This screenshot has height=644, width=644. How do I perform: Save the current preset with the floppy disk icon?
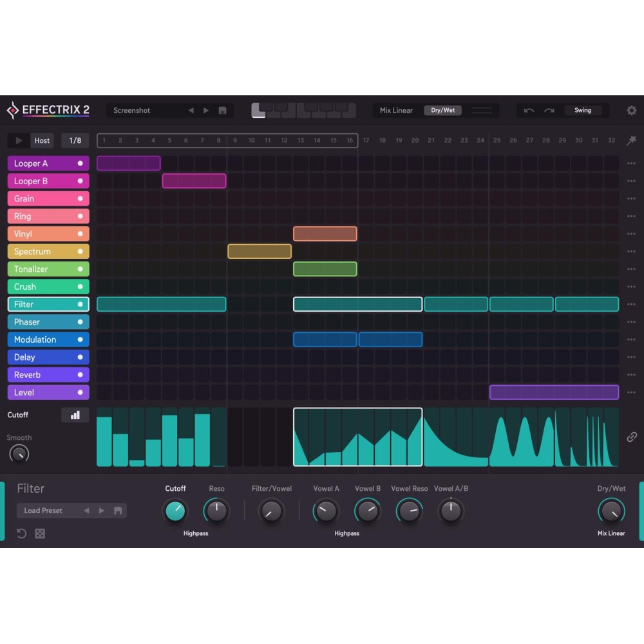(222, 110)
